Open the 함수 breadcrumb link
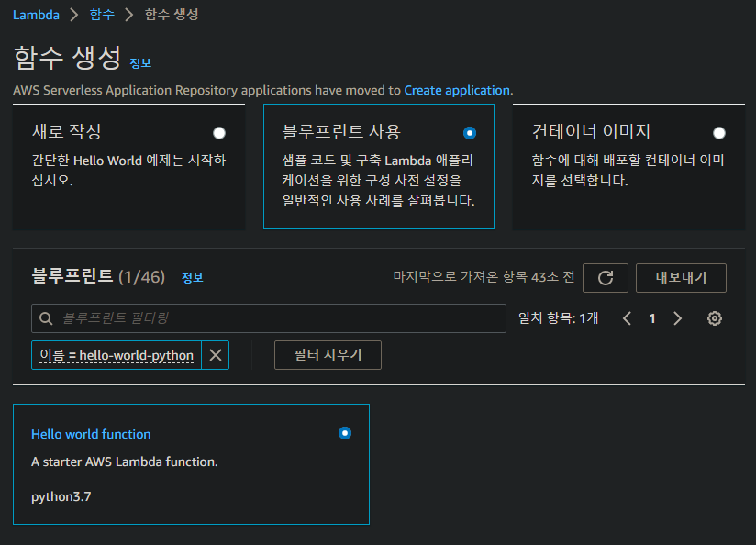756x545 pixels. point(102,15)
